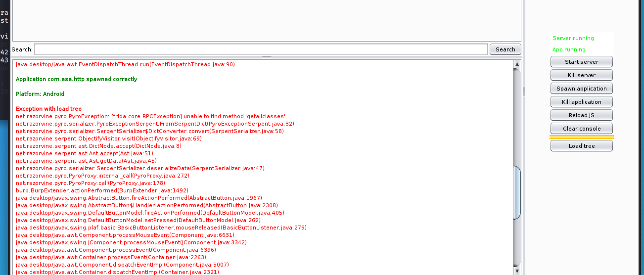Click the Start server button

tap(582, 62)
